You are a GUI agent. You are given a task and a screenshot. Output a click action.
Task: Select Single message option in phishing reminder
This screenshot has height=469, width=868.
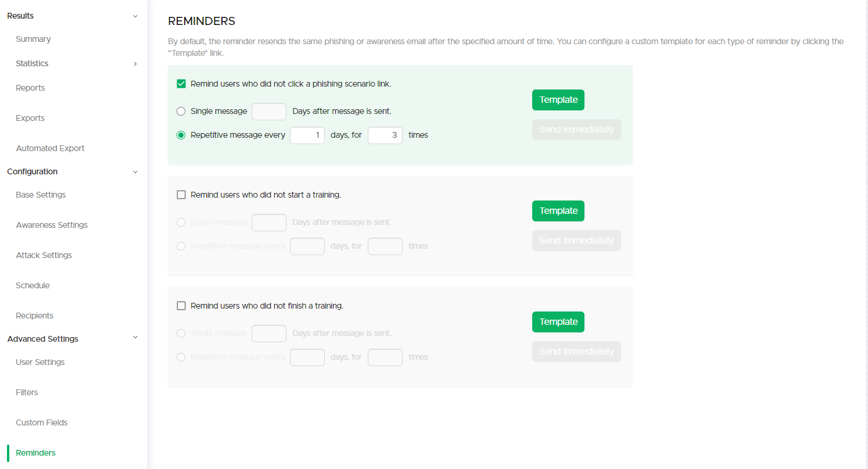click(181, 111)
